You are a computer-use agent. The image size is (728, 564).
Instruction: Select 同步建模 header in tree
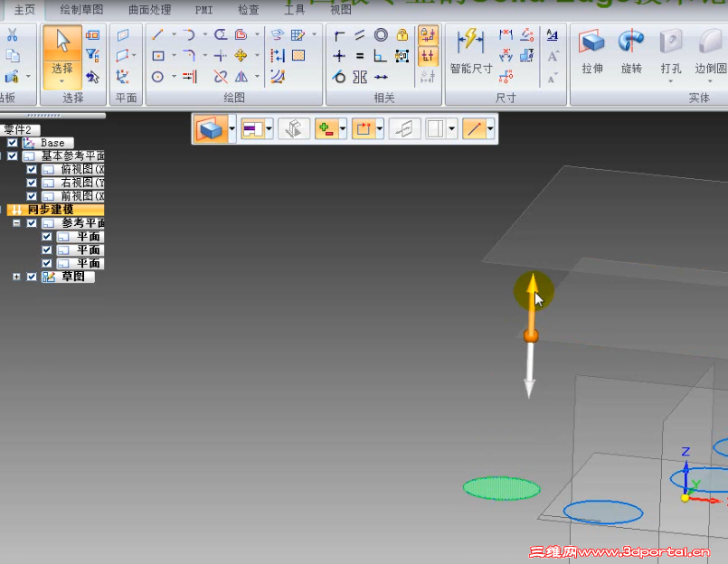(55, 210)
